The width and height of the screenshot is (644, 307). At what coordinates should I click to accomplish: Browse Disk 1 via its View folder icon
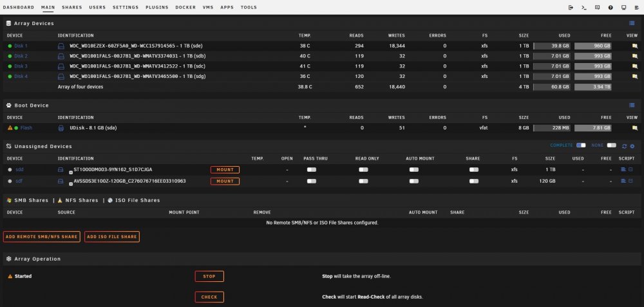(x=634, y=46)
